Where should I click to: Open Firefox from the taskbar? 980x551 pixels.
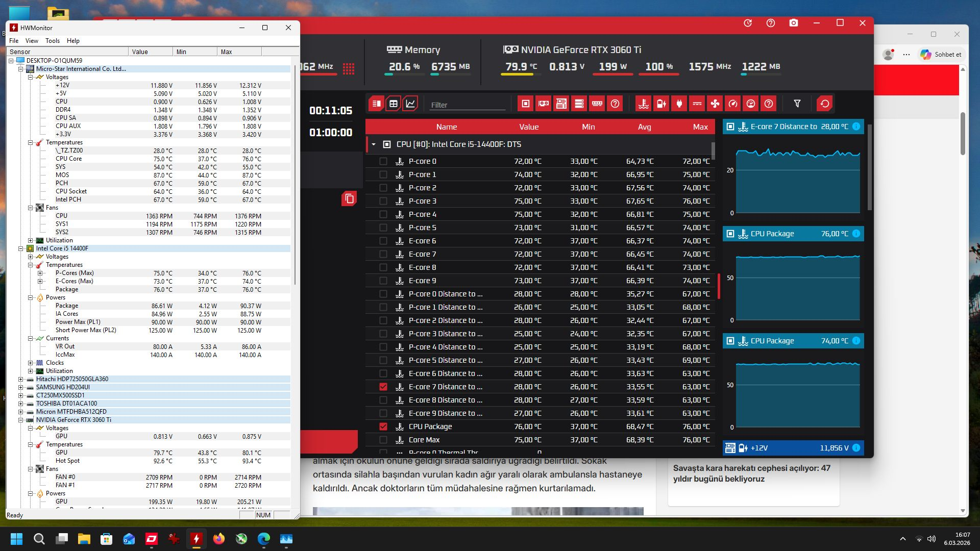coord(219,539)
